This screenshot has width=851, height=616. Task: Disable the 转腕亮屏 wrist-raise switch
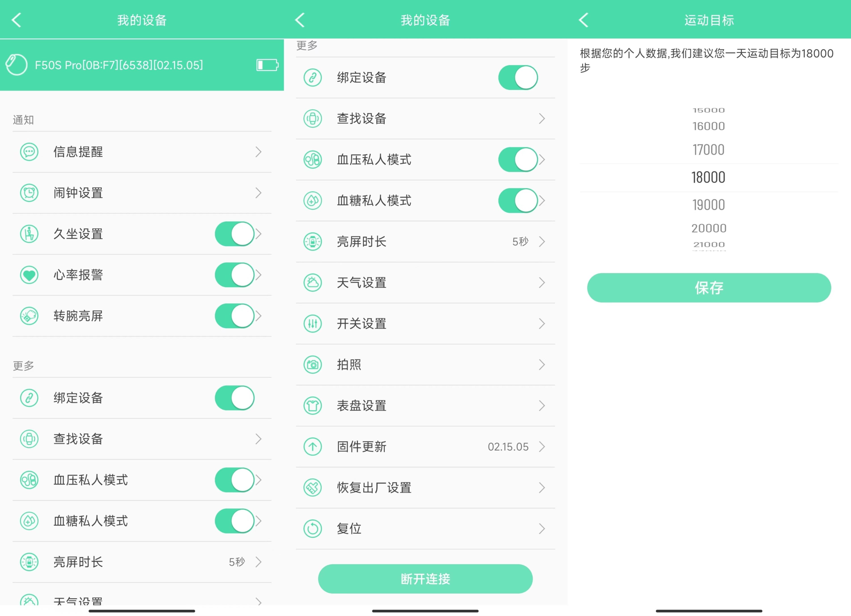[x=235, y=316]
